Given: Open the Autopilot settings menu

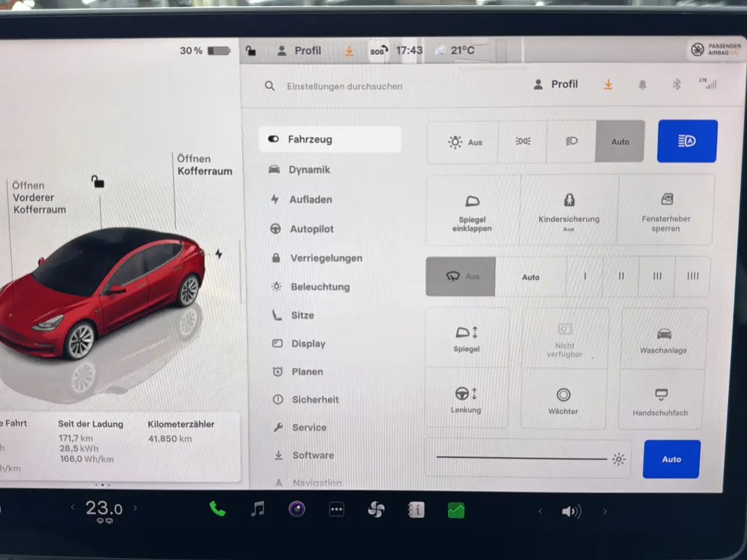Looking at the screenshot, I should 312,229.
